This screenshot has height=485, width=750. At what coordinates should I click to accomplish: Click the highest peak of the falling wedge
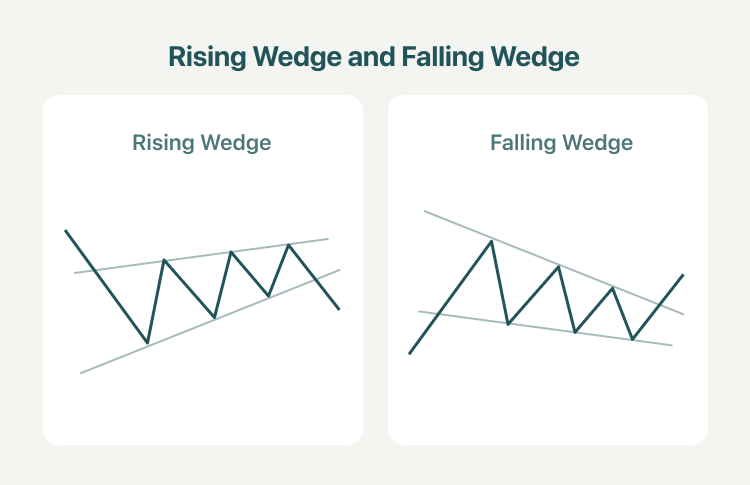tap(491, 241)
